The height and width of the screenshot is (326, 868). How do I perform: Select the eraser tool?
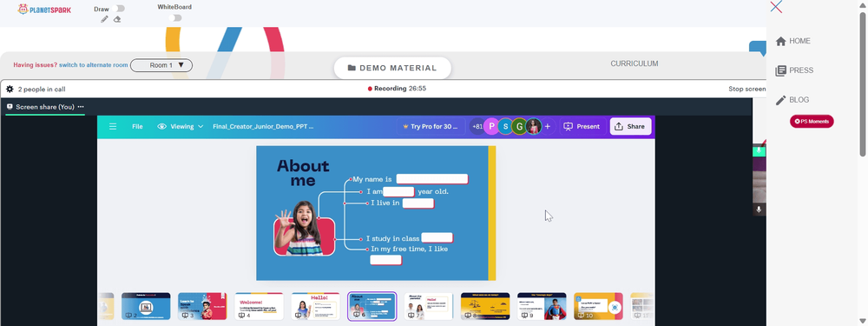(117, 19)
